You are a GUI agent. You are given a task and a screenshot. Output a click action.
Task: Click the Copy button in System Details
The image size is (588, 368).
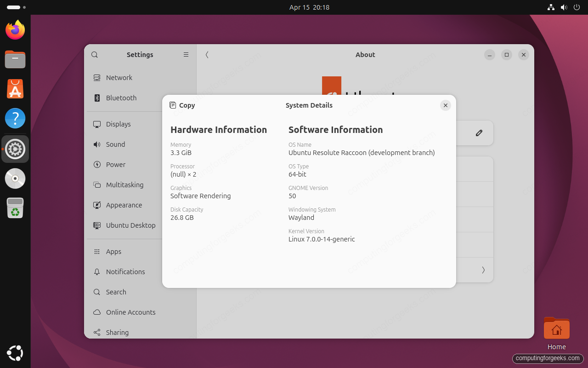pos(182,105)
